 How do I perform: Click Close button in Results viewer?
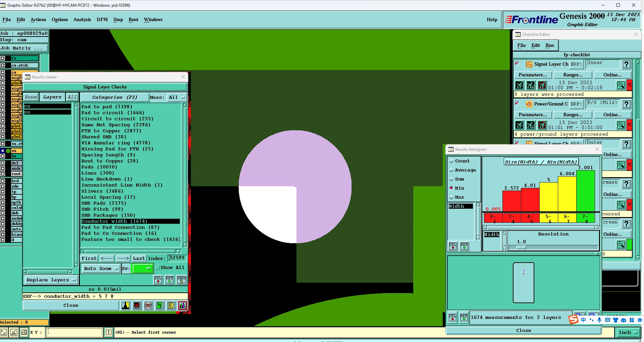click(x=71, y=305)
